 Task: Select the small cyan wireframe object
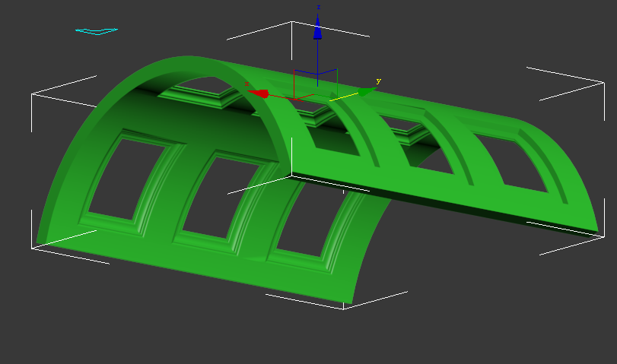[97, 31]
